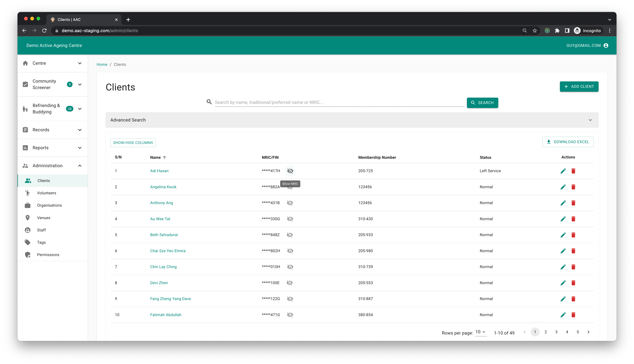Open Clients item in sidebar
This screenshot has width=634, height=364.
click(x=53, y=181)
